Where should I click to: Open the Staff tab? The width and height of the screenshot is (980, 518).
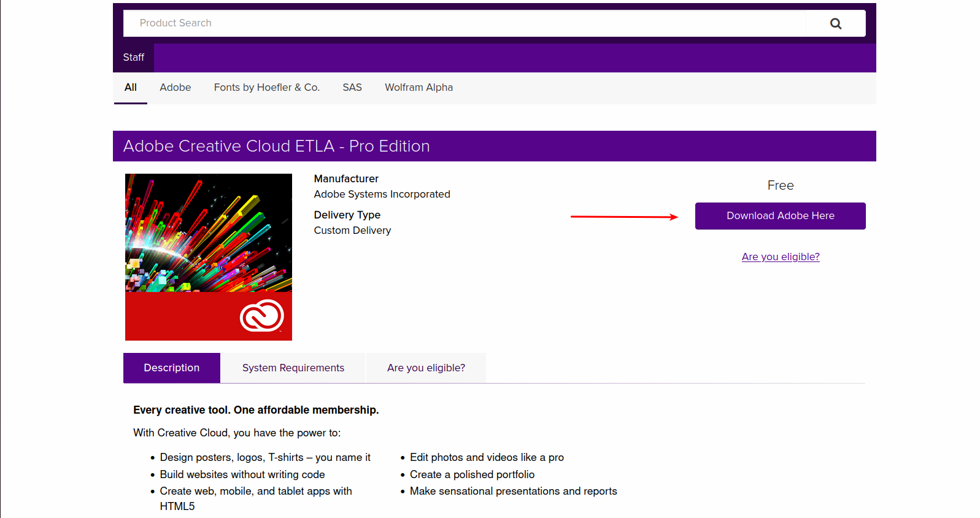point(133,58)
